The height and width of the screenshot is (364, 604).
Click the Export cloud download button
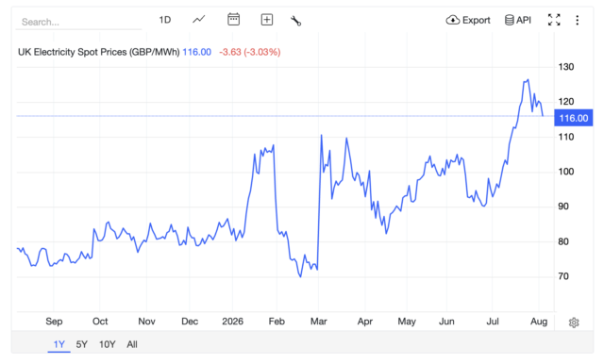468,20
